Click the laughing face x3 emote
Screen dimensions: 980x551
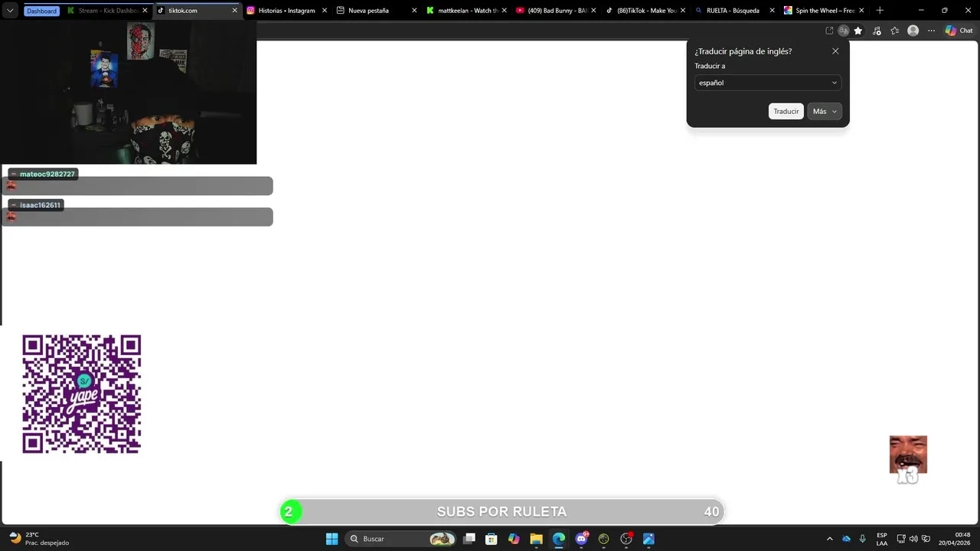coord(908,459)
